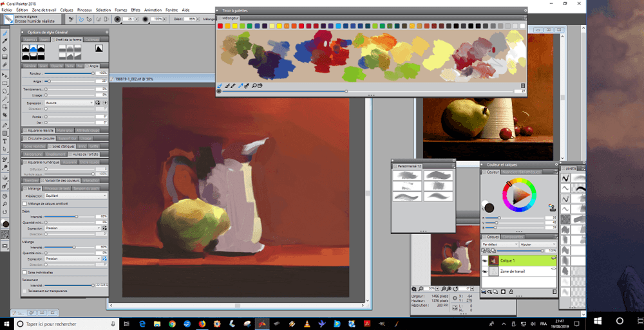Enable Mélange de calques amélioré checkbox
Image resolution: width=644 pixels, height=330 pixels.
[24, 203]
